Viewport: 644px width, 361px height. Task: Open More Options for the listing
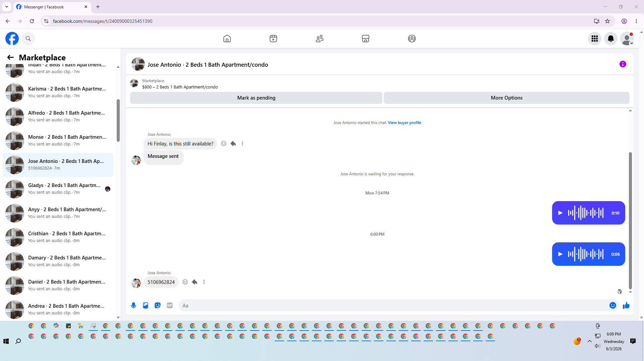pos(506,98)
